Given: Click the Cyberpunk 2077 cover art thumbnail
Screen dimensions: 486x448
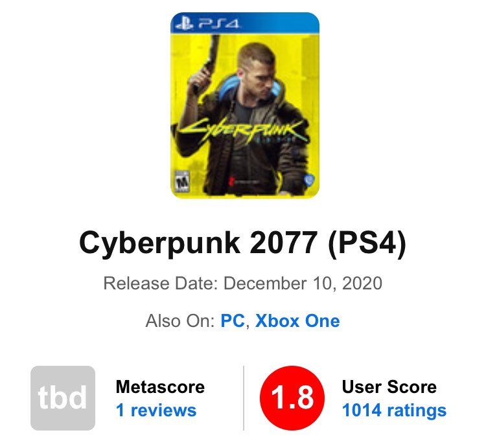Looking at the screenshot, I should click(245, 105).
